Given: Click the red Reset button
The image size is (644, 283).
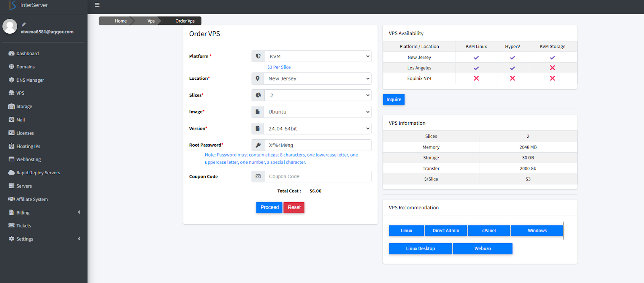Looking at the screenshot, I should pyautogui.click(x=294, y=207).
